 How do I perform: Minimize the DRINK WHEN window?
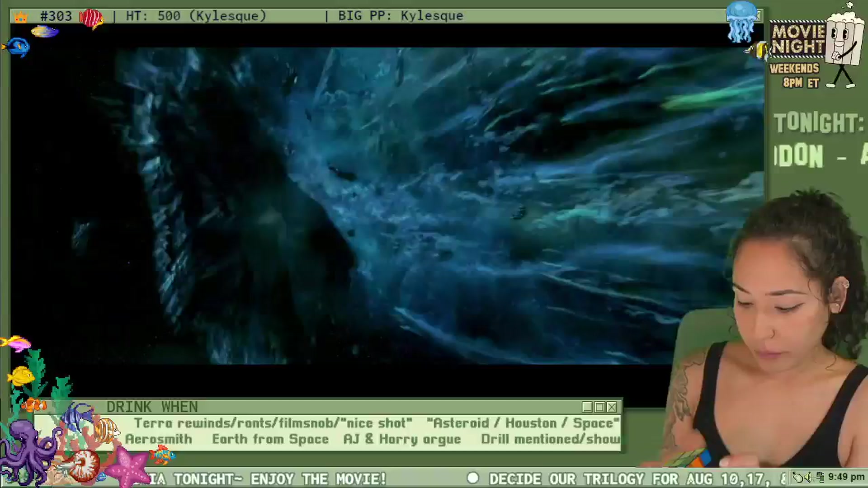(587, 407)
